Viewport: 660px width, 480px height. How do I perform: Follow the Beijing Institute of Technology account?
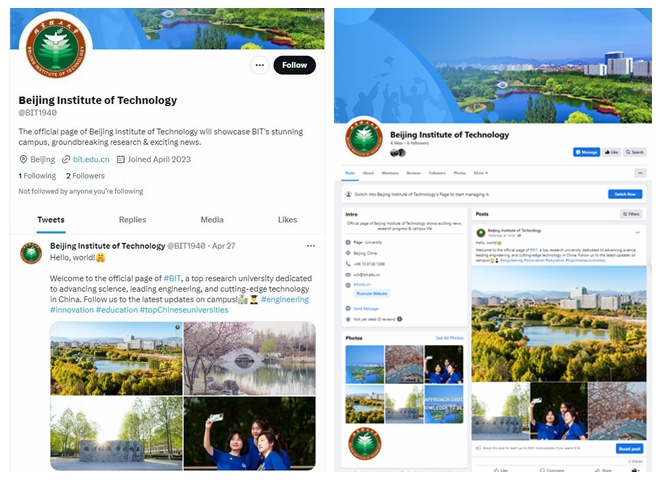pos(294,65)
